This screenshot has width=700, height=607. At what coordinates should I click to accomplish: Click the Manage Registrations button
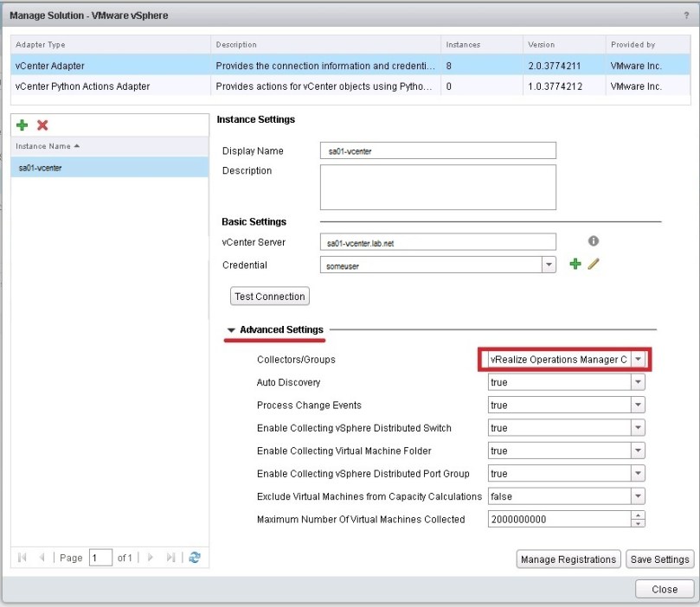point(568,559)
